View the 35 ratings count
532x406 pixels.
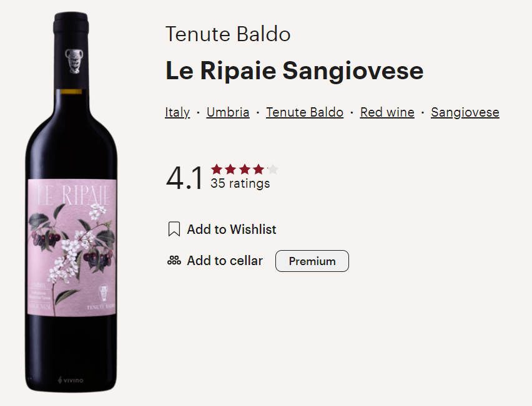[240, 183]
